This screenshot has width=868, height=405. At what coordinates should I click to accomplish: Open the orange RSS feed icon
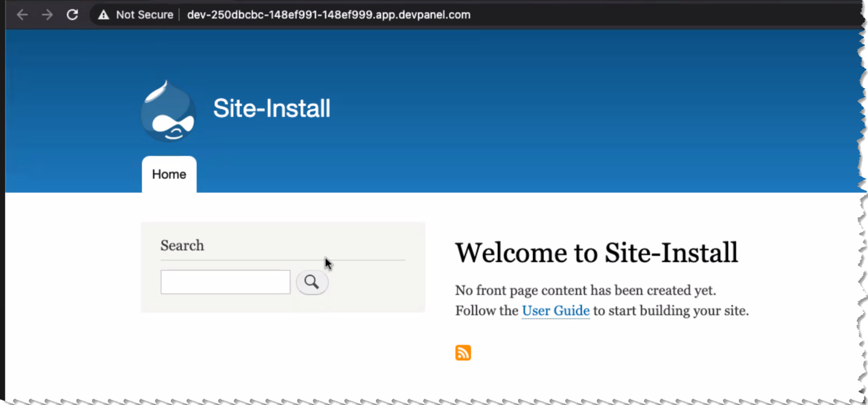[x=463, y=353]
